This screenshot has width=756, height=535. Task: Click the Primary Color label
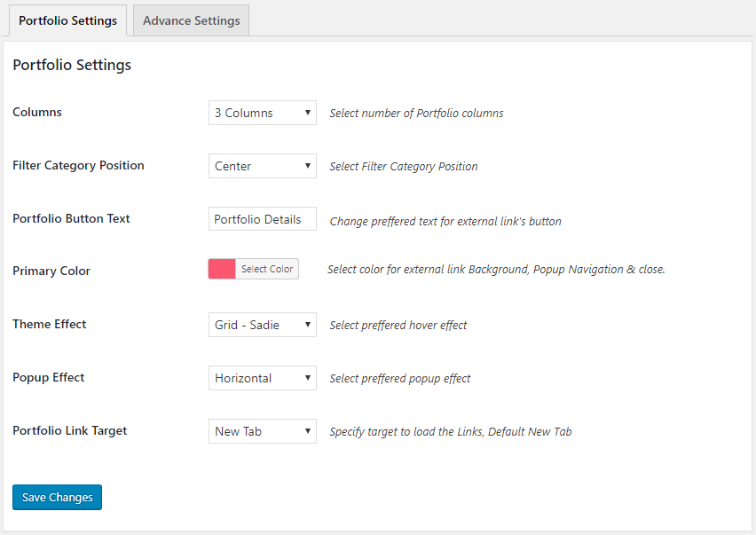(51, 271)
